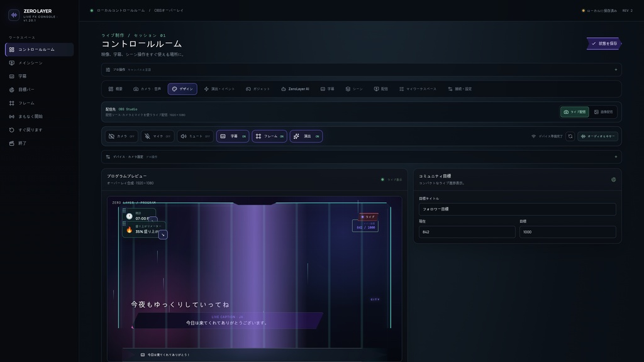The height and width of the screenshot is (362, 644).
Task: Click the ローカルコントロールルーム breadcrumb
Action: tap(121, 11)
